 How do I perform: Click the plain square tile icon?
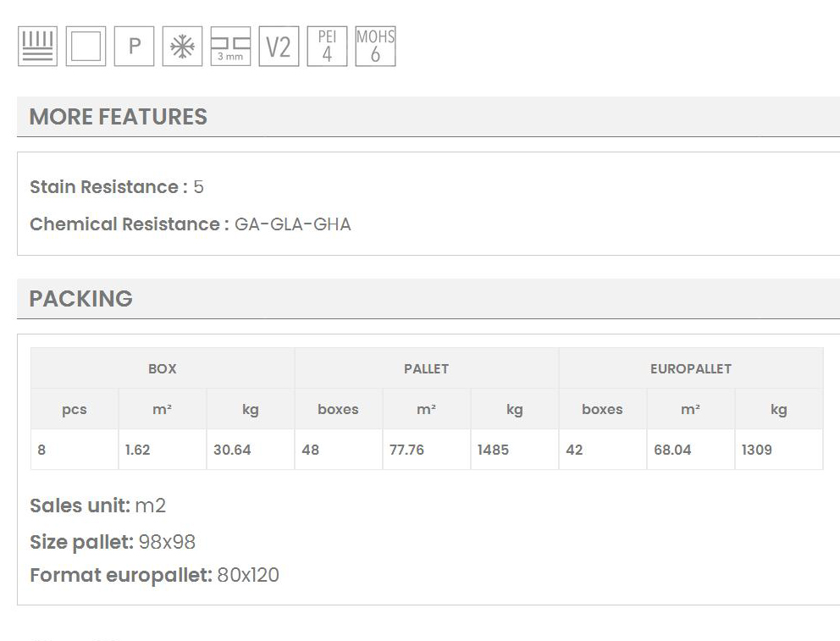coord(86,46)
